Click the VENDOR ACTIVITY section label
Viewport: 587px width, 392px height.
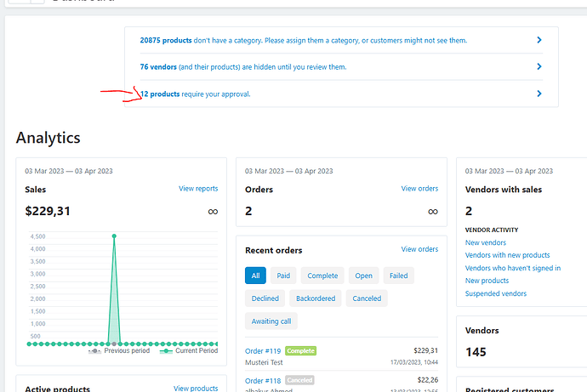pos(492,230)
